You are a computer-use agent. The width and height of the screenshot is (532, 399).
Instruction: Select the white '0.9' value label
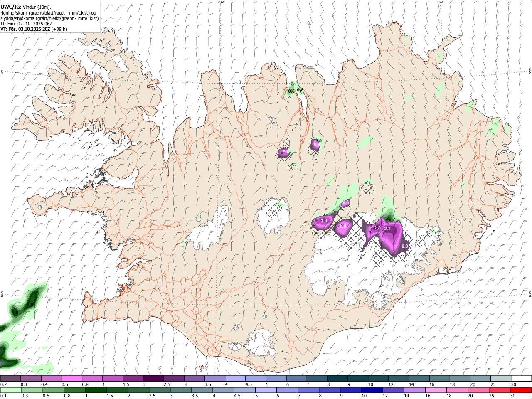click(x=316, y=144)
